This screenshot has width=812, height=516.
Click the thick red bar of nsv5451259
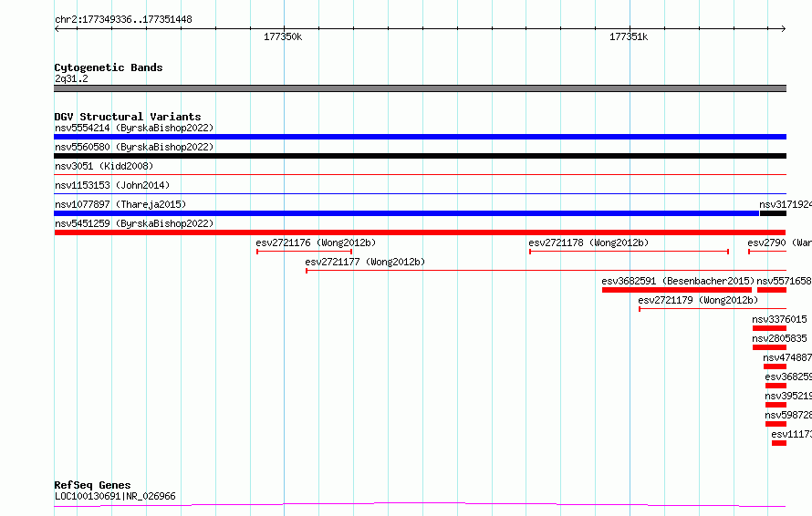pos(420,232)
